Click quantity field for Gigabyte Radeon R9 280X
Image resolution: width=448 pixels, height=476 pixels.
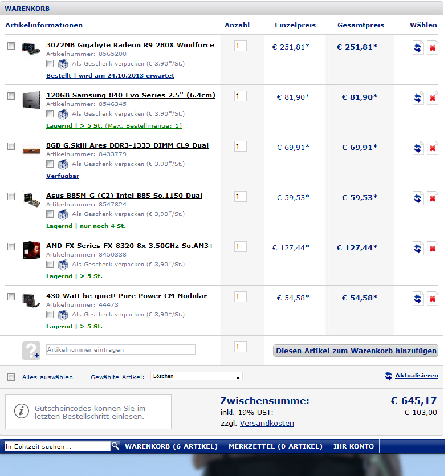pyautogui.click(x=241, y=46)
